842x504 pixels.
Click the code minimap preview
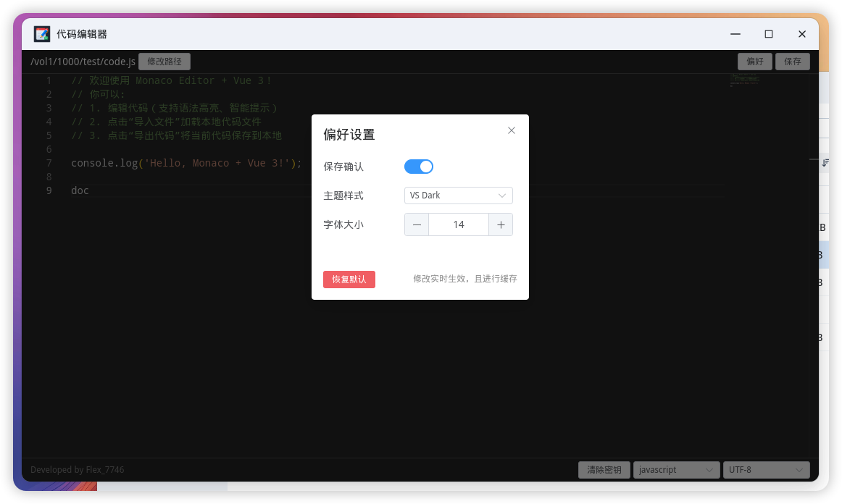point(744,80)
